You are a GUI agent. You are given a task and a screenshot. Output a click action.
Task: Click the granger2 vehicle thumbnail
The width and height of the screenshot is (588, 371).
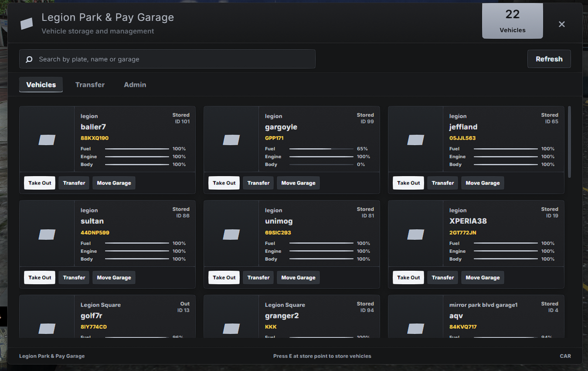[x=231, y=328]
